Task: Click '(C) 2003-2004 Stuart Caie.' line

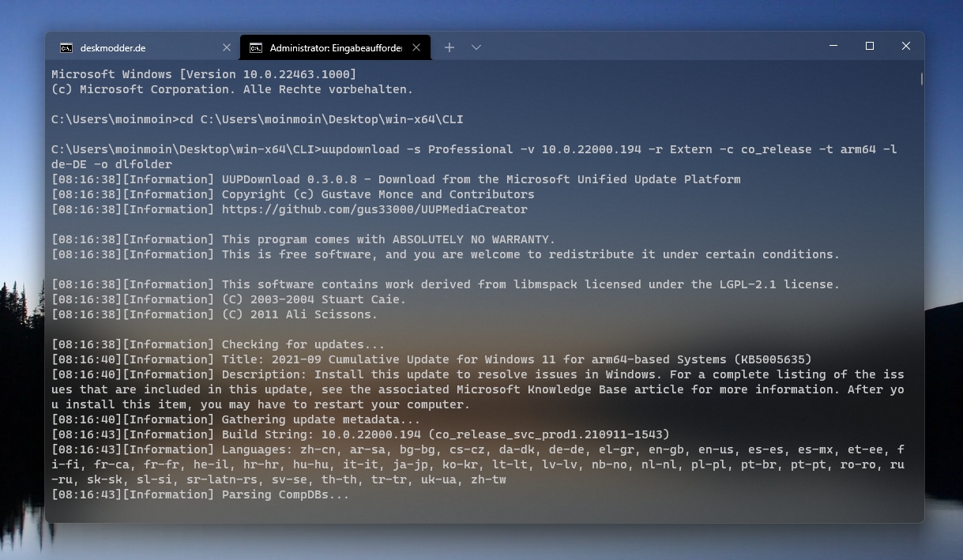Action: [x=228, y=299]
